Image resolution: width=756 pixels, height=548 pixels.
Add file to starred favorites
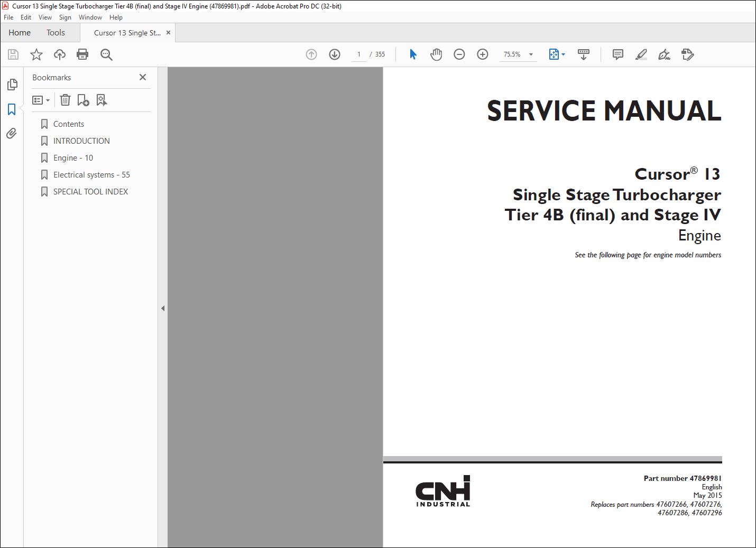tap(36, 54)
